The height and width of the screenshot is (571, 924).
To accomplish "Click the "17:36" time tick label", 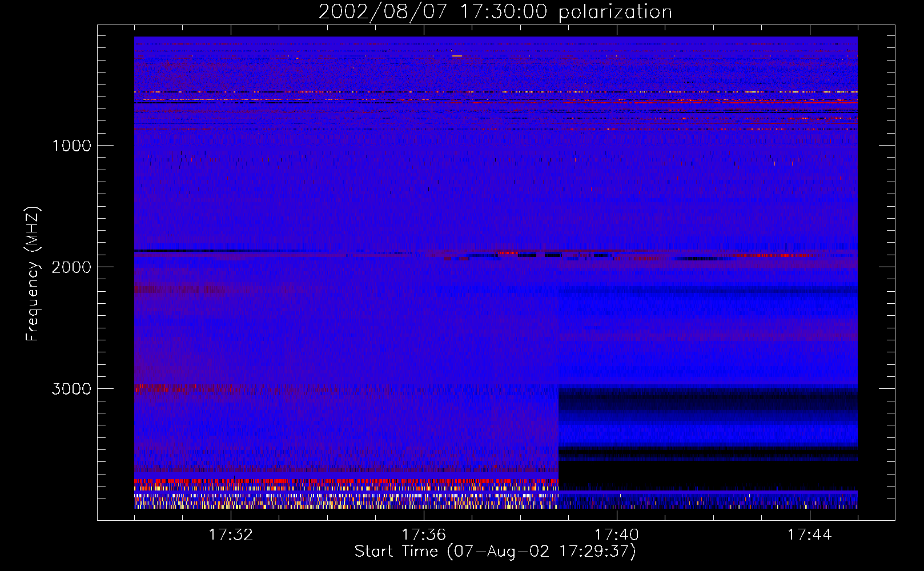I will click(424, 535).
